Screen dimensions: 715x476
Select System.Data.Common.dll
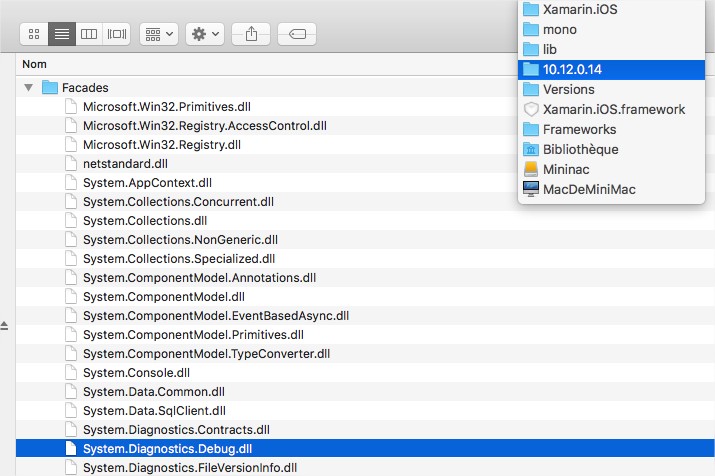154,392
